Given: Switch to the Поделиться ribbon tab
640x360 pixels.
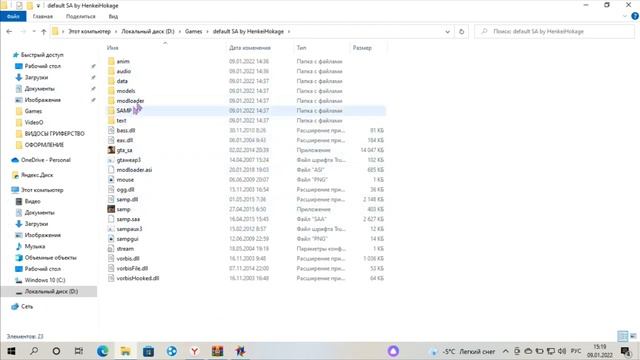Looking at the screenshot, I should 80,16.
